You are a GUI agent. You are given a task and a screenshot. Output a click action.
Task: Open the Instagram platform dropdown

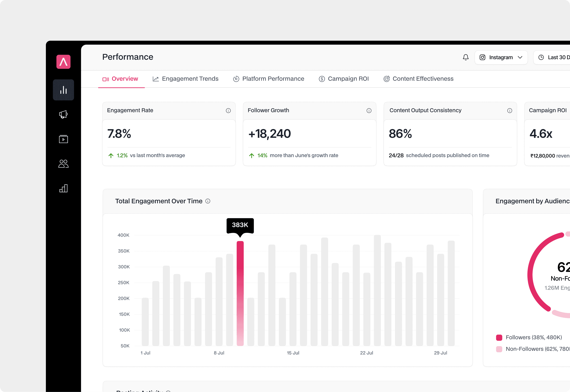[x=501, y=57]
